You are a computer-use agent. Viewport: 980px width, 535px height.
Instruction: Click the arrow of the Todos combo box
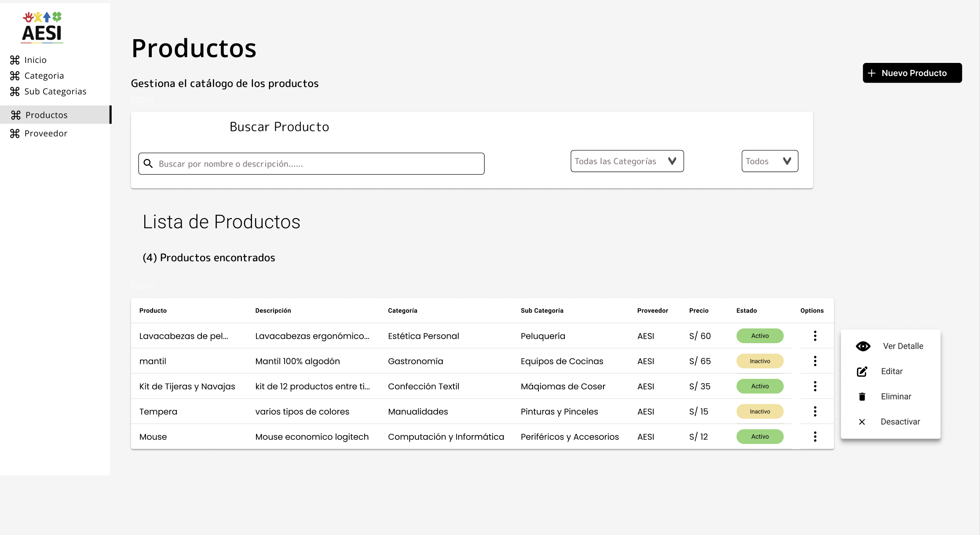pos(787,161)
